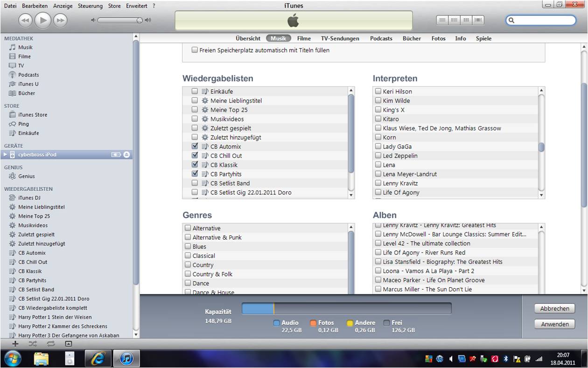The image size is (588, 368).
Task: Open Filme library in the Mediathek sidebar
Action: click(24, 57)
